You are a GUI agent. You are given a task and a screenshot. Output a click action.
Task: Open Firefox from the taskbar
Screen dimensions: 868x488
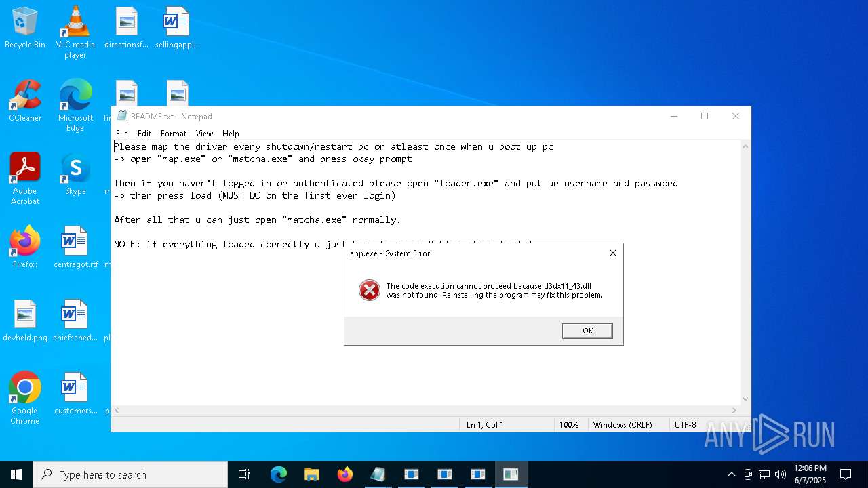coord(344,474)
